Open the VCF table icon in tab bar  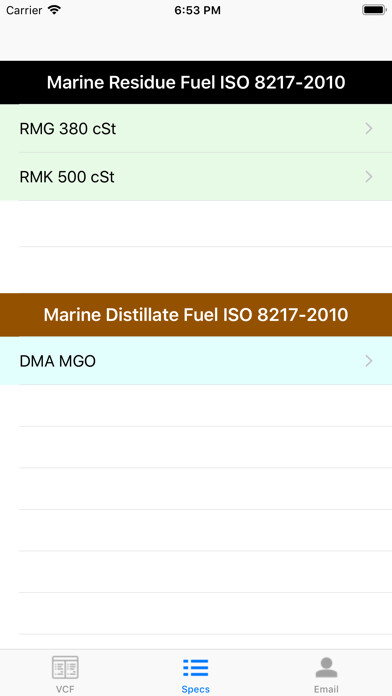point(65,667)
